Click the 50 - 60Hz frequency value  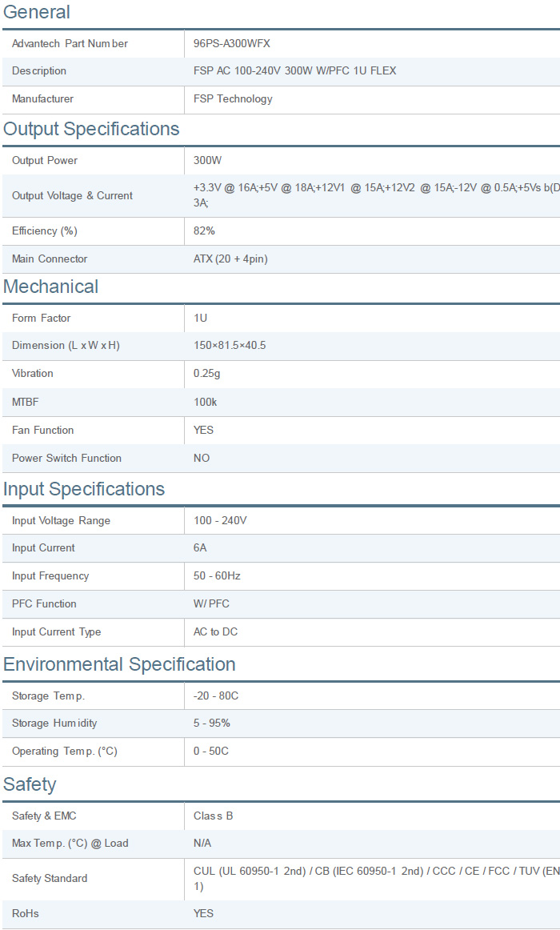coord(217,576)
